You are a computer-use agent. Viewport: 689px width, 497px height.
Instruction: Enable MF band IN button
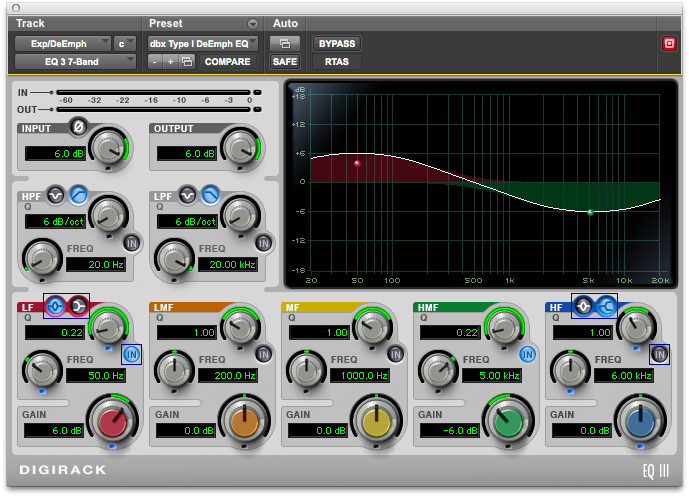point(395,354)
